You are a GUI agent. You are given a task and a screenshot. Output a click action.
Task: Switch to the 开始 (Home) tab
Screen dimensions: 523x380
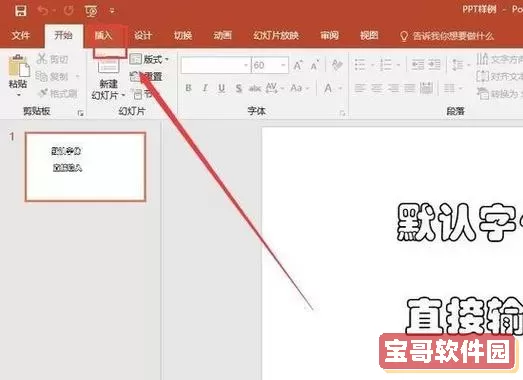tap(63, 35)
